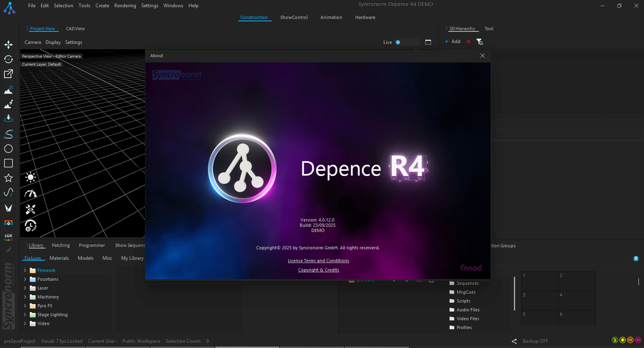This screenshot has width=644, height=348.
Task: Click the drop-to-ground arrow tool
Action: 8,118
